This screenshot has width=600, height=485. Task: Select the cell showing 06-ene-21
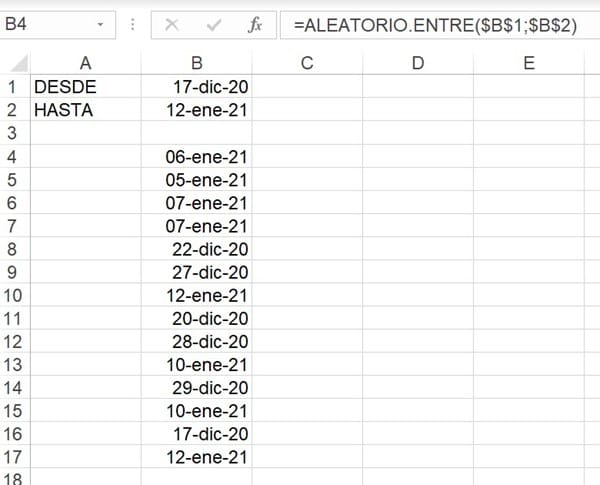pos(196,157)
